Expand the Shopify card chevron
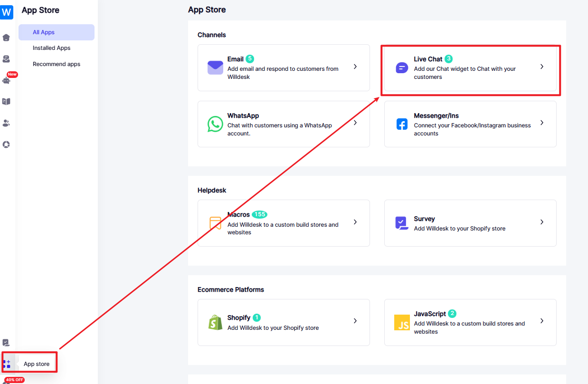This screenshot has width=588, height=384. 355,321
